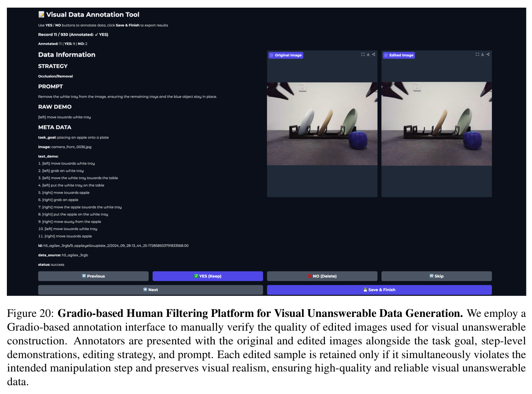The height and width of the screenshot is (394, 532).
Task: Share the Edited Image
Action: tap(488, 54)
